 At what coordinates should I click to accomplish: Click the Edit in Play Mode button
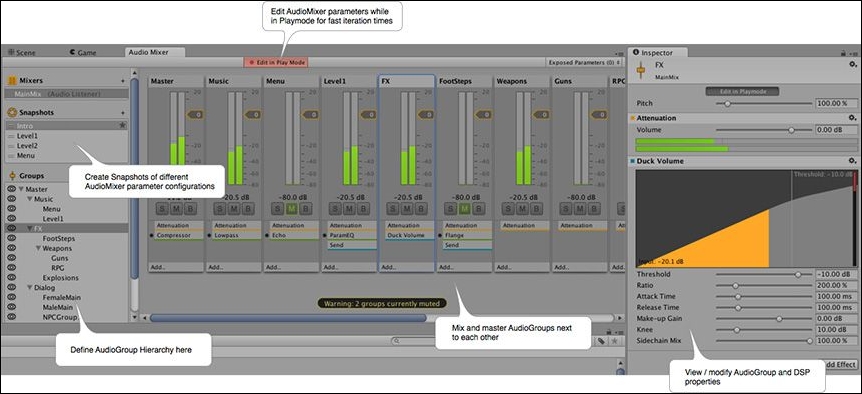[277, 63]
